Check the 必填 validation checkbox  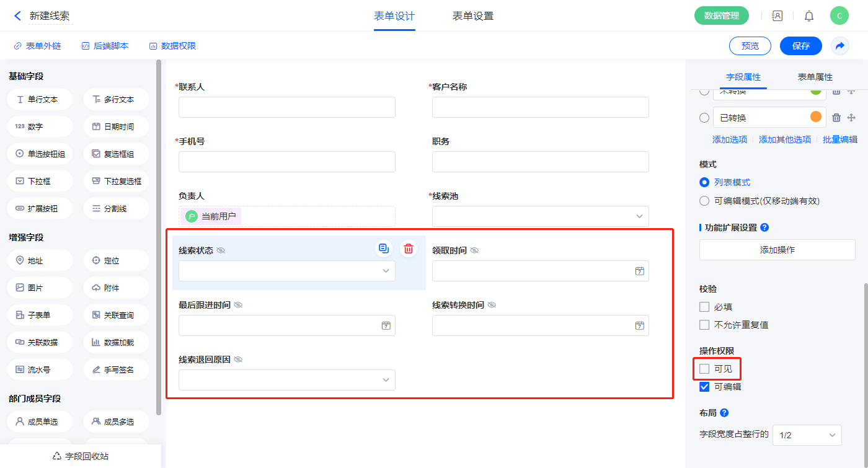(704, 307)
